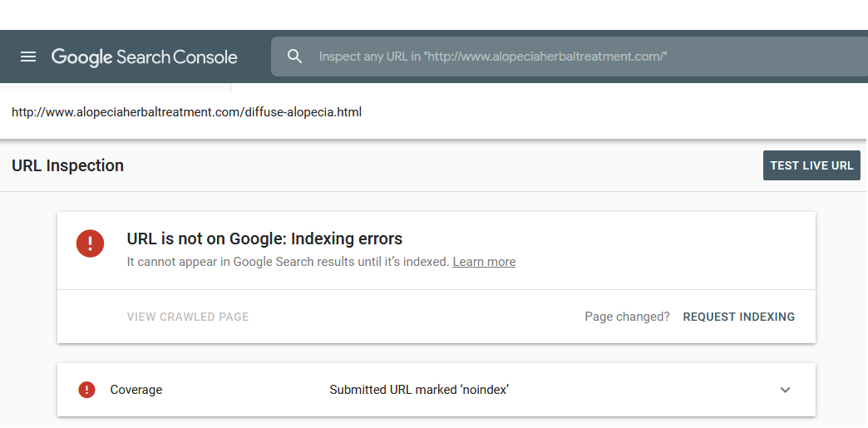This screenshot has height=428, width=868.
Task: Click the URL Inspection page heading
Action: coord(67,165)
